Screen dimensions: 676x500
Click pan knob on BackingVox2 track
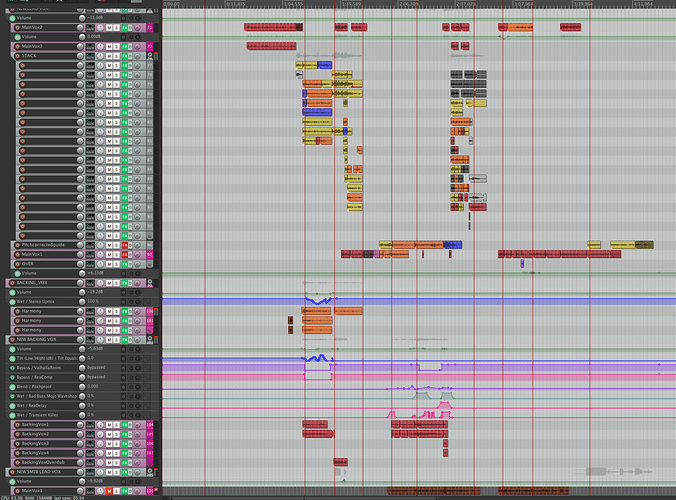(x=100, y=434)
